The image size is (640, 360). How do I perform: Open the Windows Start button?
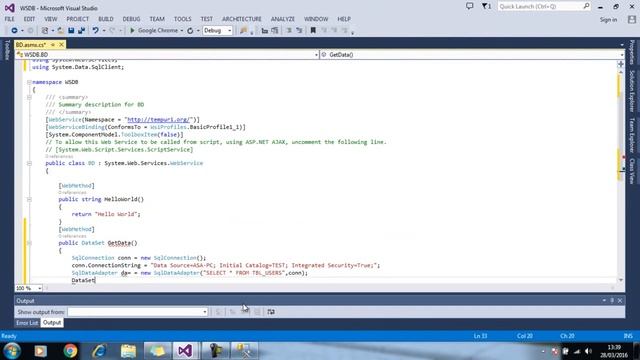click(x=11, y=351)
